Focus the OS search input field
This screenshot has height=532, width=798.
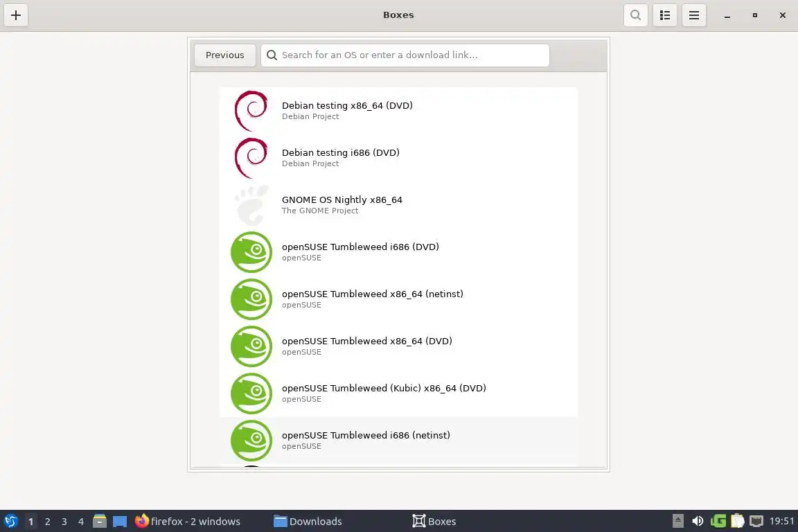point(405,55)
